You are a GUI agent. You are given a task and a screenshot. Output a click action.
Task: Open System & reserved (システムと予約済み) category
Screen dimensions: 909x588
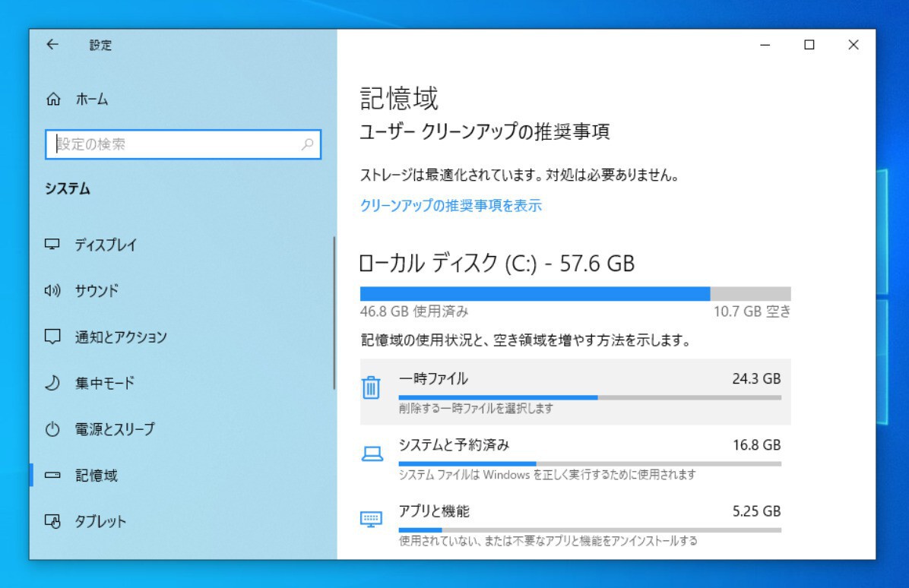575,457
